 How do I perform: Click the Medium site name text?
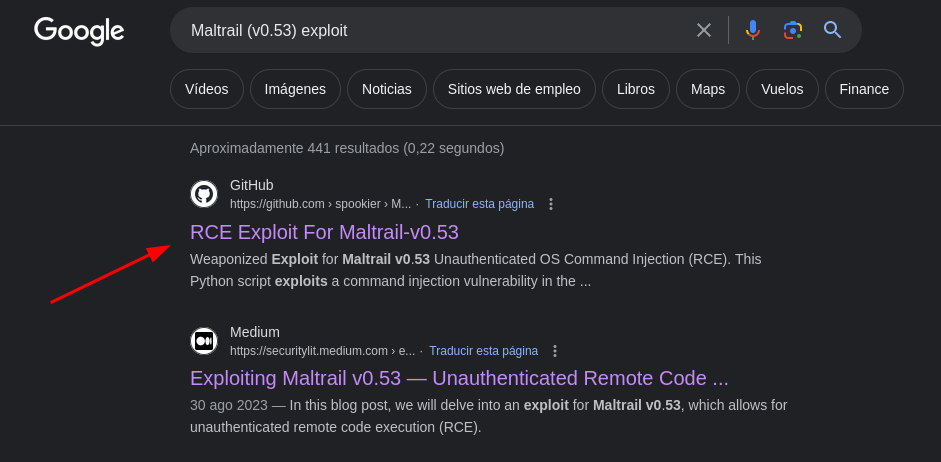point(254,332)
